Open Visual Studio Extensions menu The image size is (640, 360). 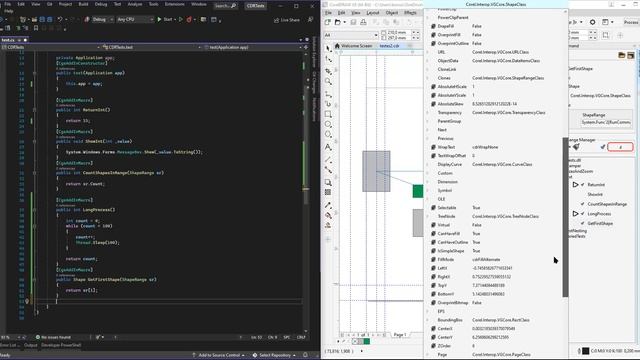pos(174,4)
